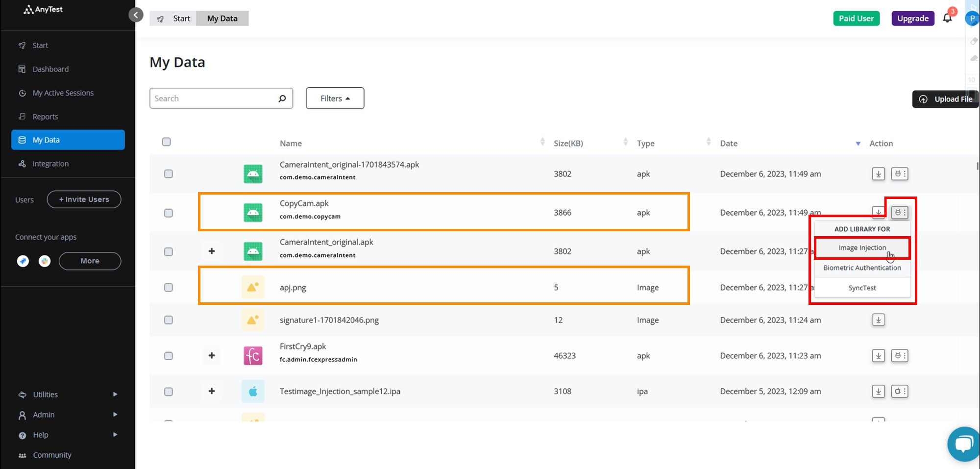Expand the CameraIntent_original.apk row with plus

(x=212, y=251)
